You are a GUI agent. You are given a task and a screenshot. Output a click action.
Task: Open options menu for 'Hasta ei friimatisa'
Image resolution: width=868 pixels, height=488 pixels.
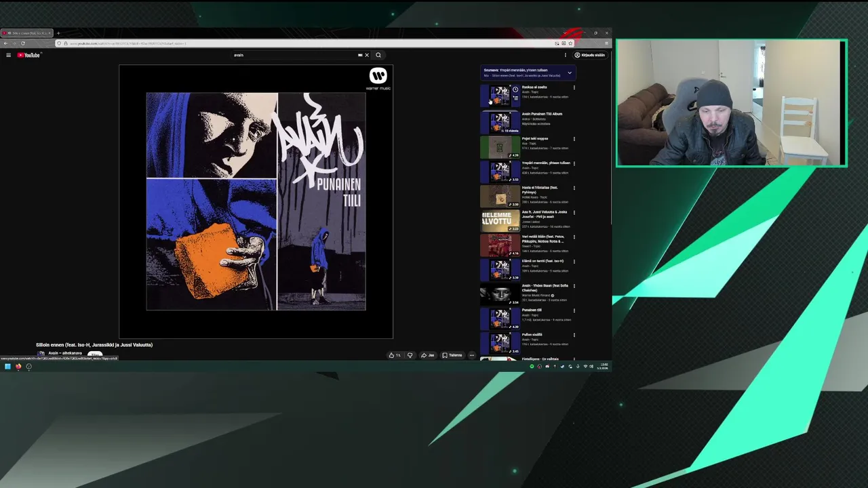574,188
